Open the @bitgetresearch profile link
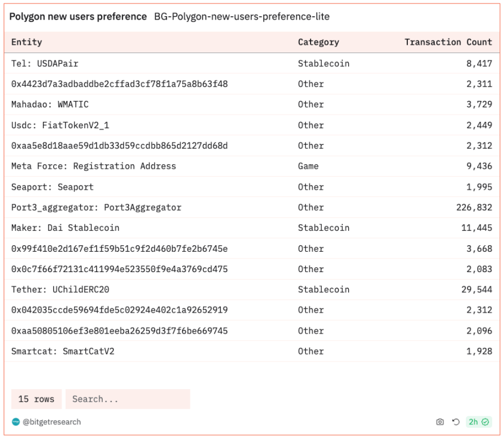 [x=51, y=422]
